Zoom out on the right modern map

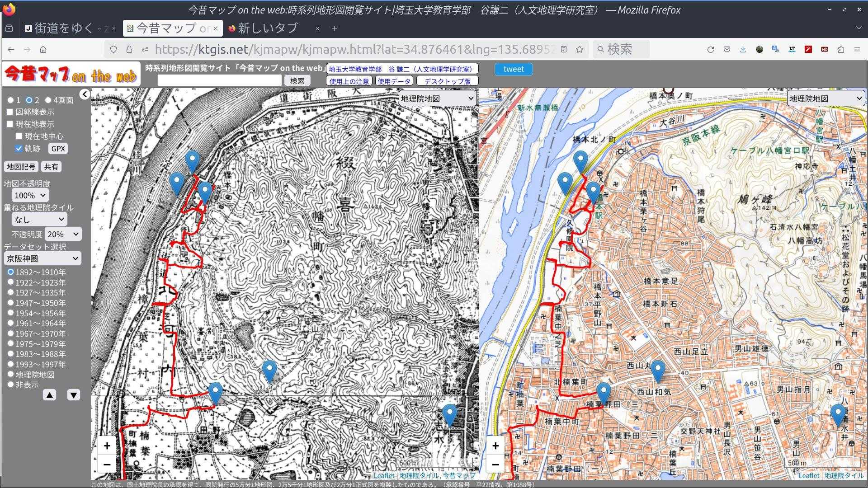(495, 465)
